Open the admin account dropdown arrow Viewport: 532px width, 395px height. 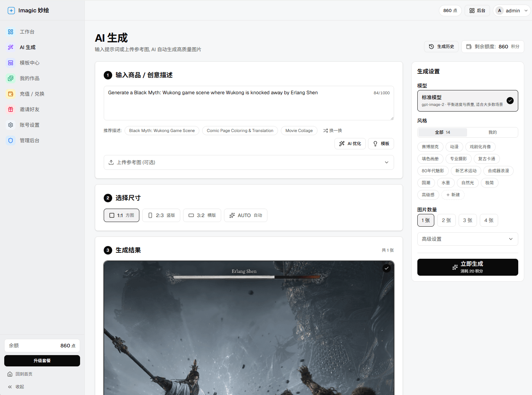pyautogui.click(x=526, y=11)
